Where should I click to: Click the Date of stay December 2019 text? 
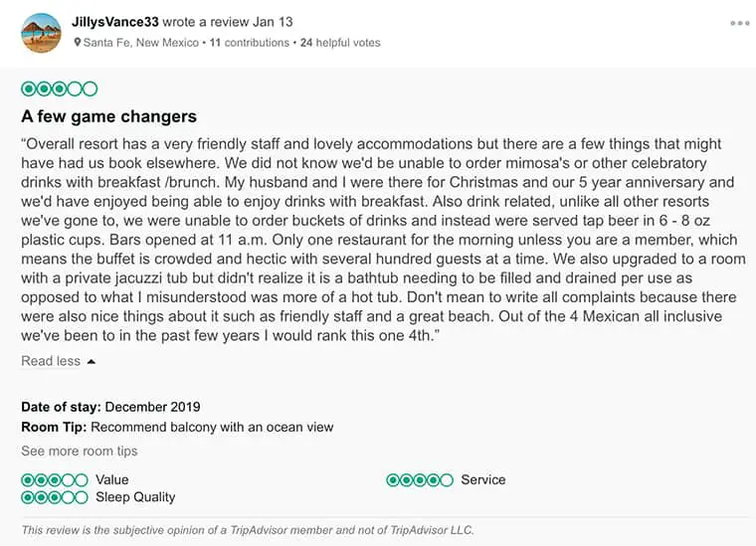click(110, 407)
